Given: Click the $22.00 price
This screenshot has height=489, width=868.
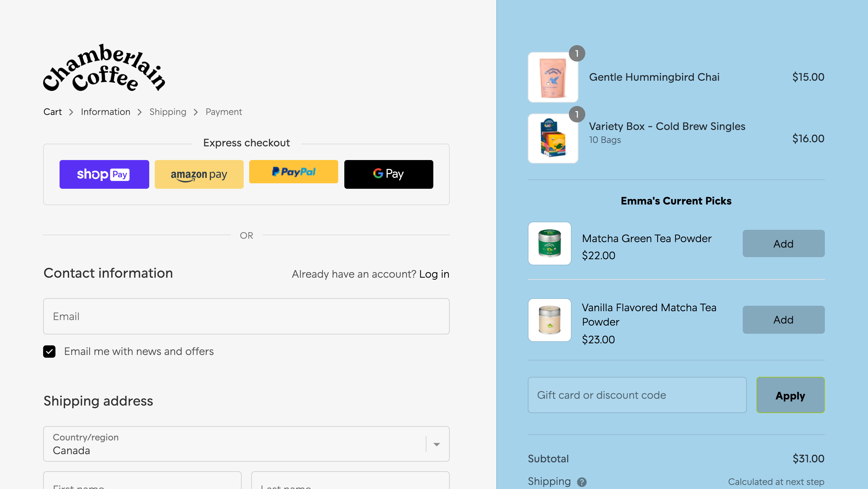Looking at the screenshot, I should (x=599, y=255).
